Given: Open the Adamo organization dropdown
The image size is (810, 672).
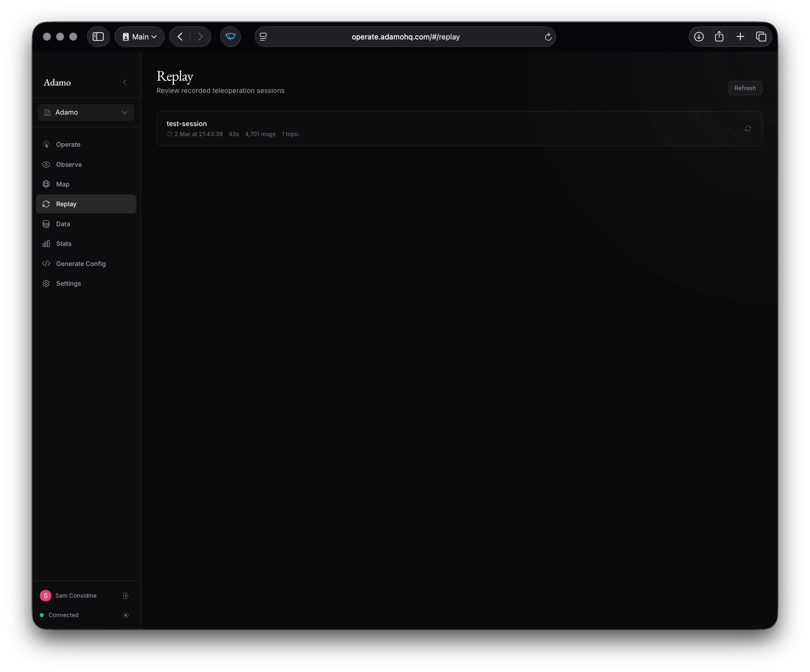Looking at the screenshot, I should click(x=86, y=112).
